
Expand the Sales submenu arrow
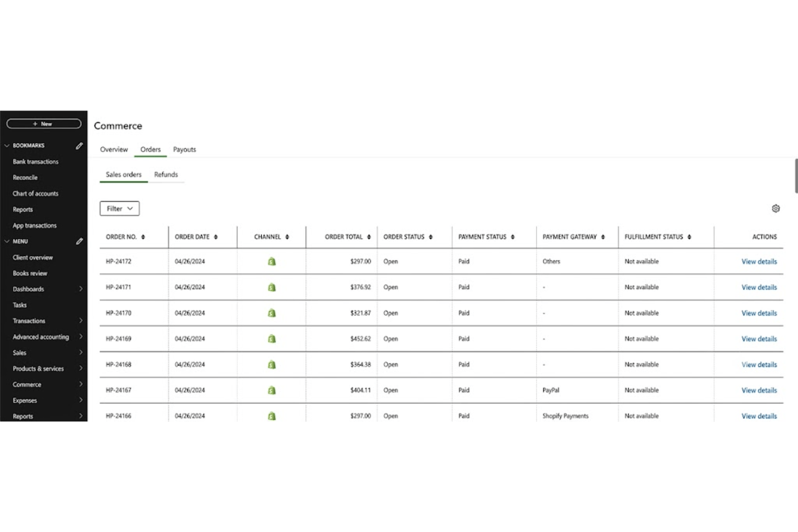[81, 353]
